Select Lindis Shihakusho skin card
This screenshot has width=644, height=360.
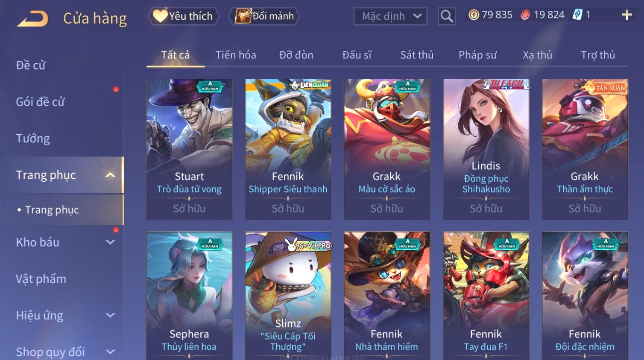click(x=486, y=149)
